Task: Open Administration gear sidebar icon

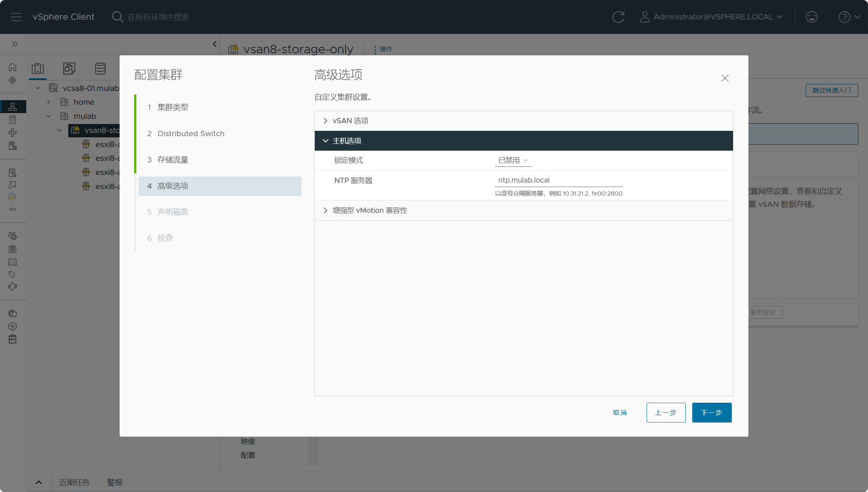Action: 13,235
